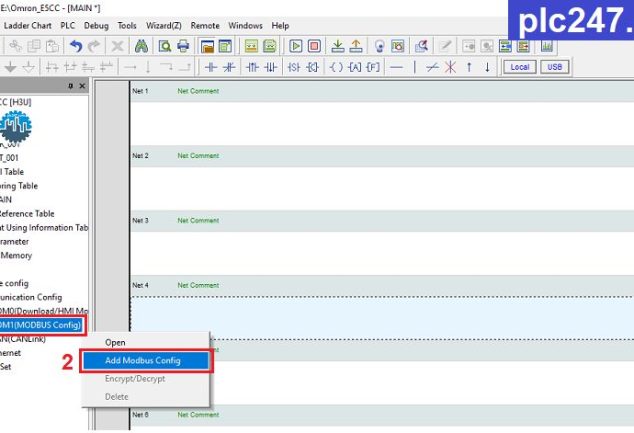Draw a horizontal line
634x433 pixels.
[x=397, y=67]
